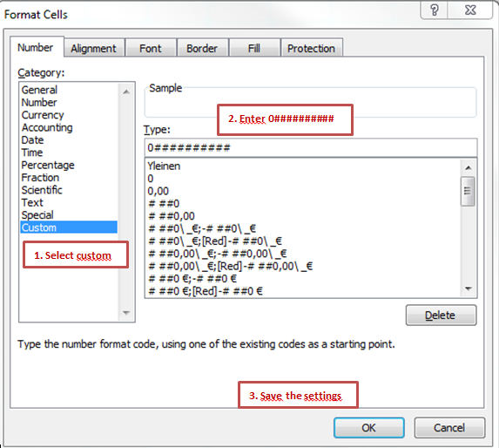Confirm settings with the OK button
Image resolution: width=499 pixels, height=448 pixels.
click(369, 428)
